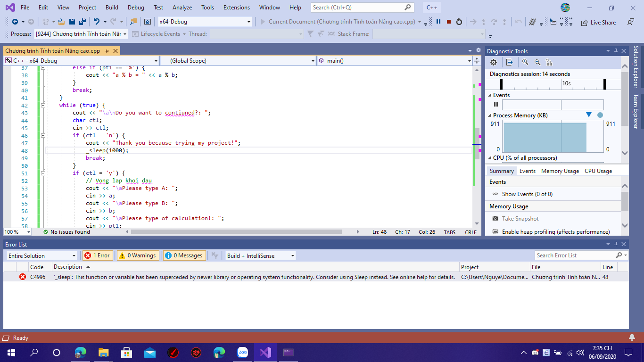This screenshot has width=644, height=362.
Task: Toggle the 1 Error filter
Action: pos(97,255)
